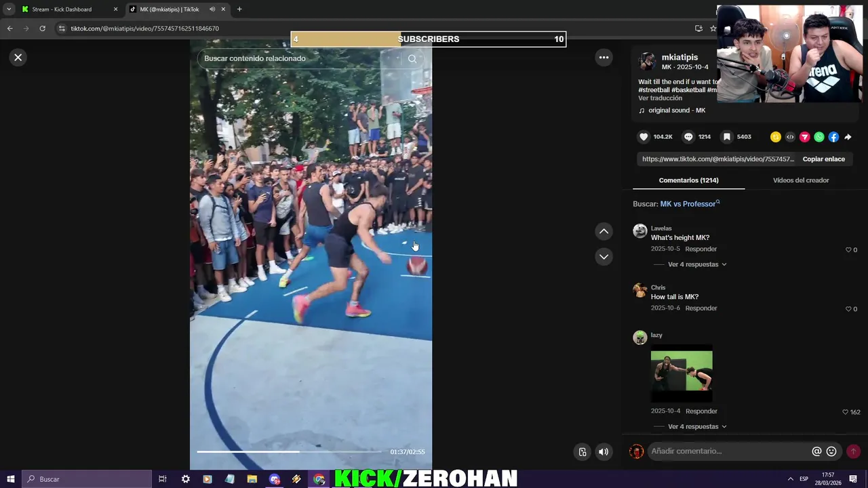This screenshot has width=868, height=488.
Task: Switch to Videos del creador tab
Action: pyautogui.click(x=801, y=180)
